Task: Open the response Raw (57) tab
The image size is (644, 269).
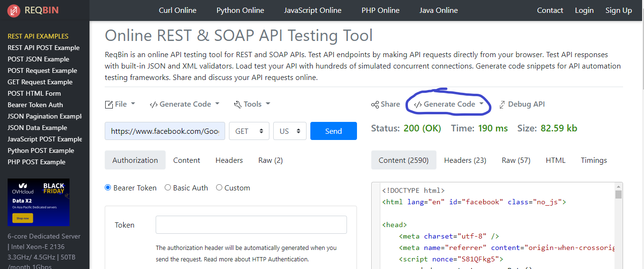Action: click(516, 160)
